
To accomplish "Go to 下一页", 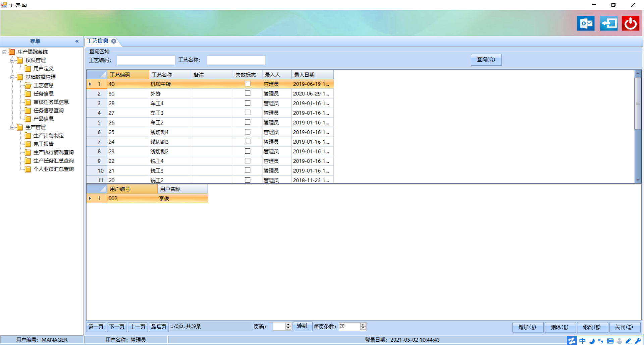I will pyautogui.click(x=117, y=327).
